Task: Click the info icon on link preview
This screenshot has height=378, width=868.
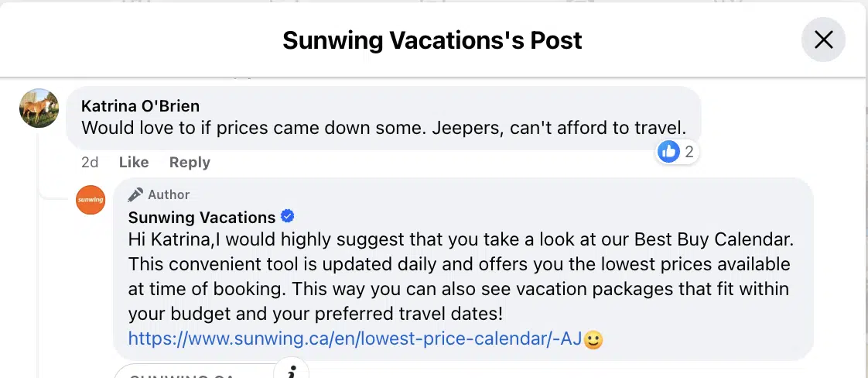Action: (x=292, y=372)
